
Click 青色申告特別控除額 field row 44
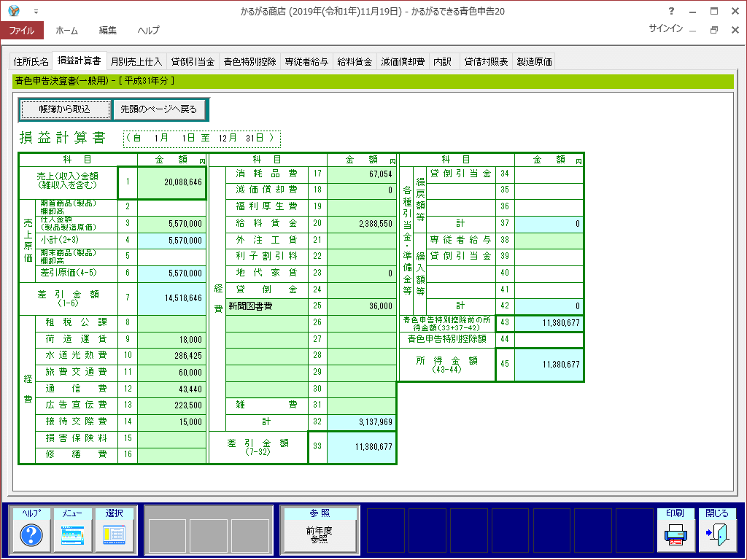pyautogui.click(x=549, y=340)
